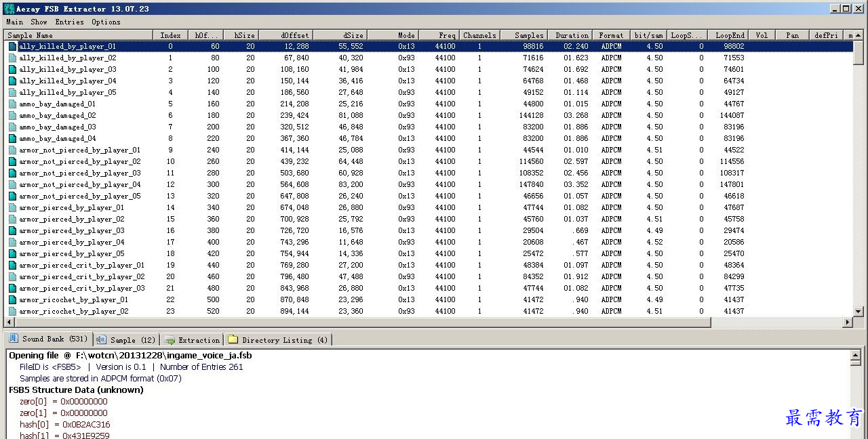Sort by Vol column header
Screen dimensions: 868x439
[x=762, y=35]
